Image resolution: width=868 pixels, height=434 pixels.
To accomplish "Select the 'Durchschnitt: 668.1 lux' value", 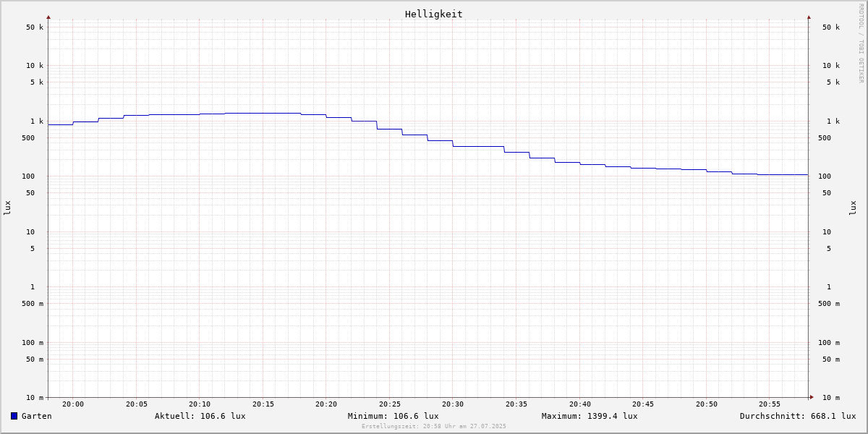I will 798,416.
